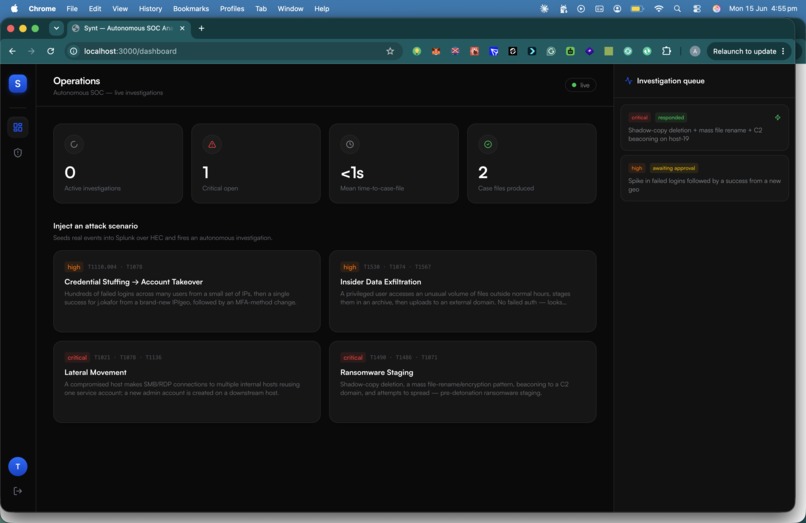Open the Chrome three-dot menu
This screenshot has height=523, width=806.
pyautogui.click(x=783, y=51)
